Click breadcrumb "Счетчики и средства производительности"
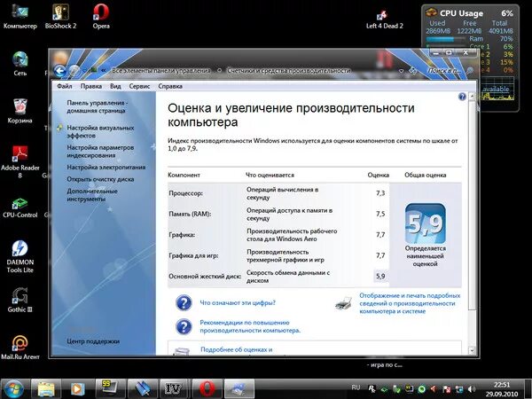Image resolution: width=532 pixels, height=399 pixels. coord(289,71)
